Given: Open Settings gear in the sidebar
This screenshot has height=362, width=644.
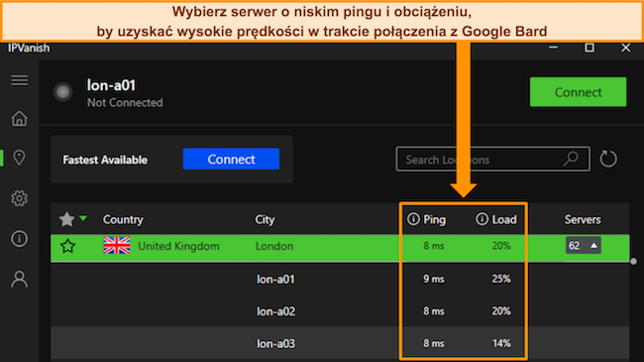Looking at the screenshot, I should pos(19,198).
